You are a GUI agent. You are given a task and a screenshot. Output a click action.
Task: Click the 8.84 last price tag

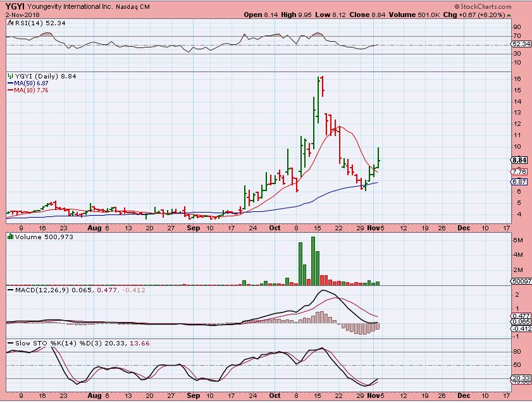(x=520, y=160)
